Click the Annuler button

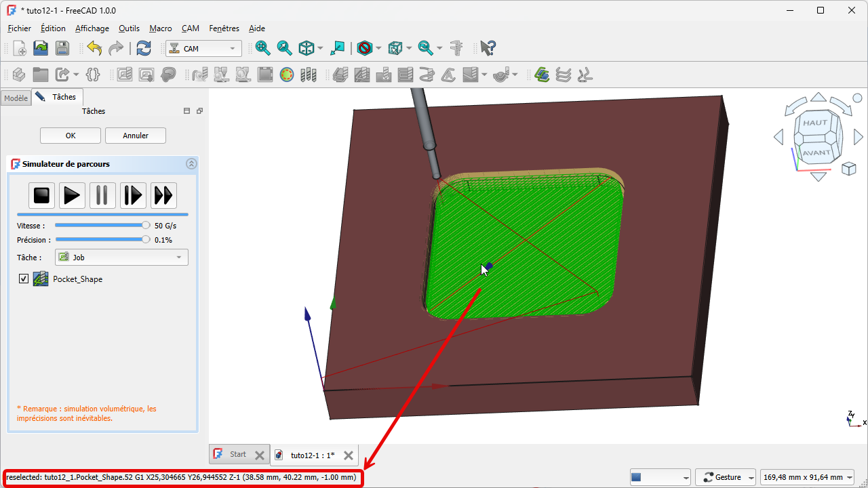(x=136, y=136)
